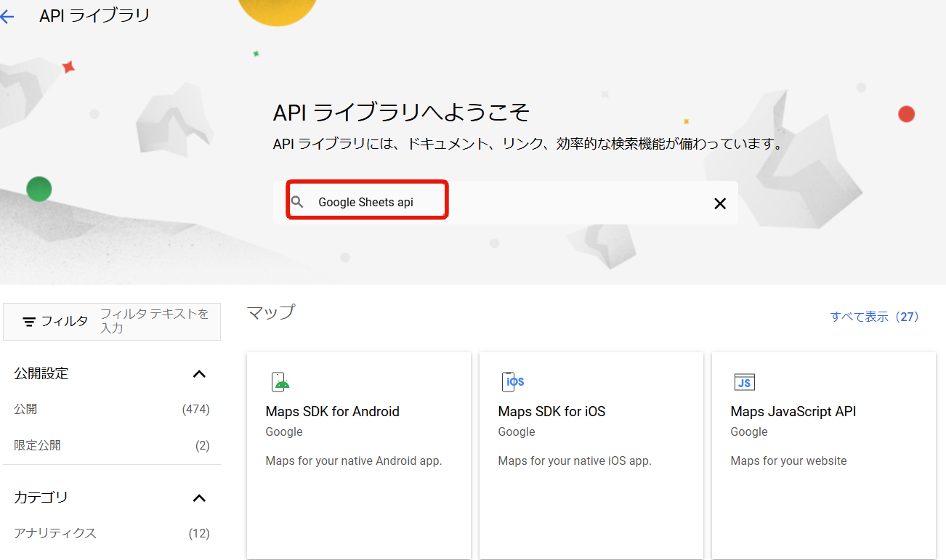The width and height of the screenshot is (946, 560).
Task: Focus the Google Sheets api search field
Action: [x=506, y=203]
